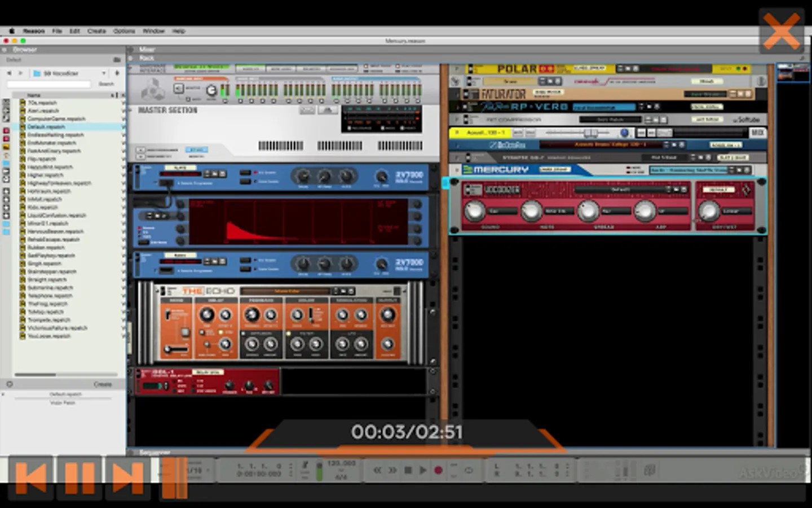
Task: Browse patches on The Echo device
Action: click(x=343, y=291)
